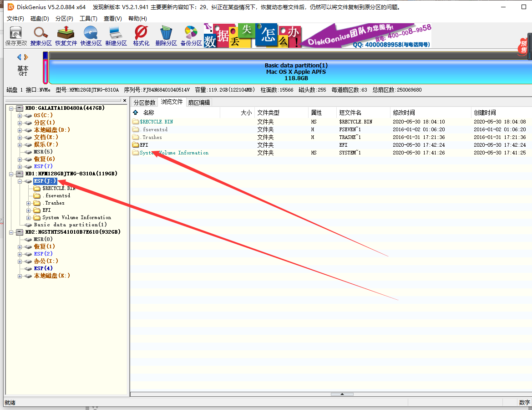Viewport: 532px width, 410px height.
Task: Open the File (文件) menu
Action: point(15,19)
